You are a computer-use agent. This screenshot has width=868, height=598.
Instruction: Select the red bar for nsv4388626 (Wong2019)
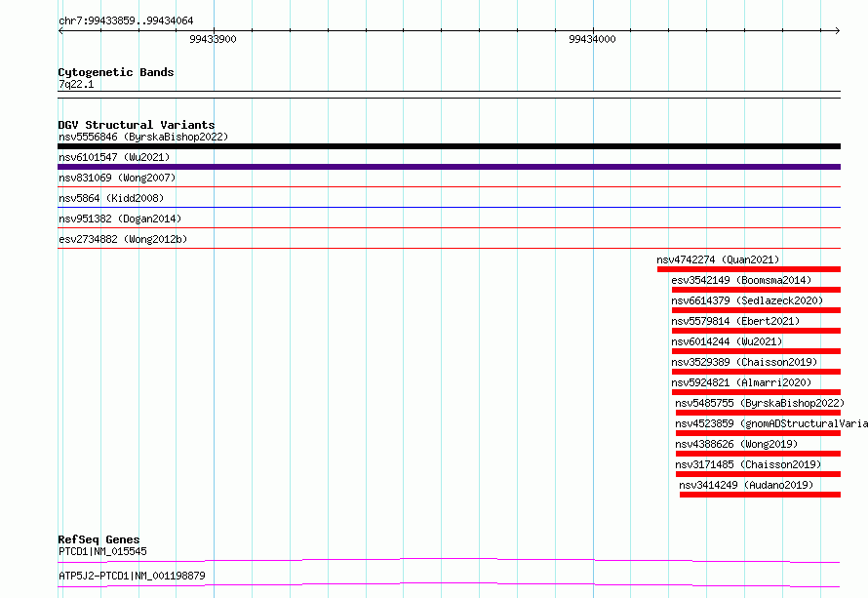[759, 454]
